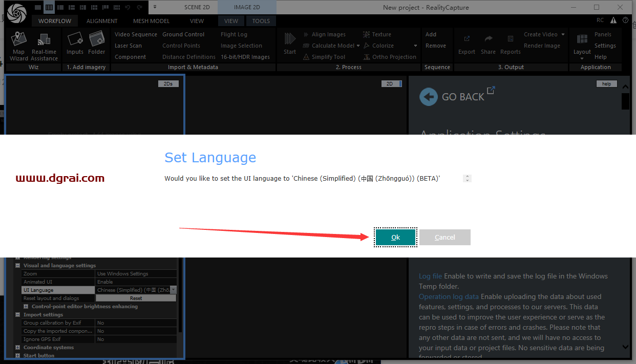
Task: Click Laser Scan import option
Action: coord(128,46)
